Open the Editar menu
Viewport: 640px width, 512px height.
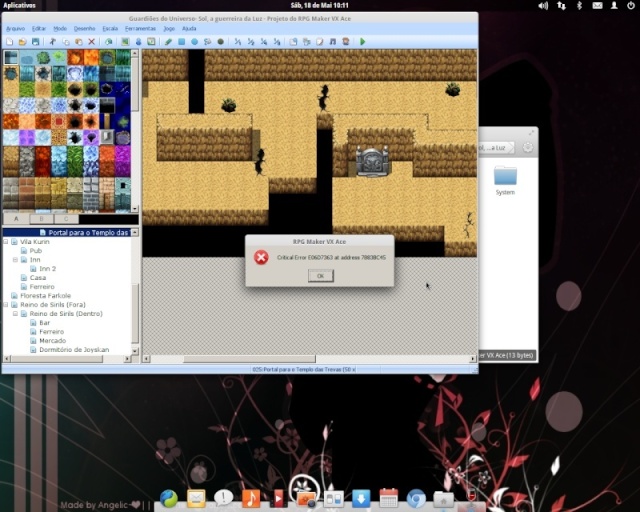click(x=39, y=29)
